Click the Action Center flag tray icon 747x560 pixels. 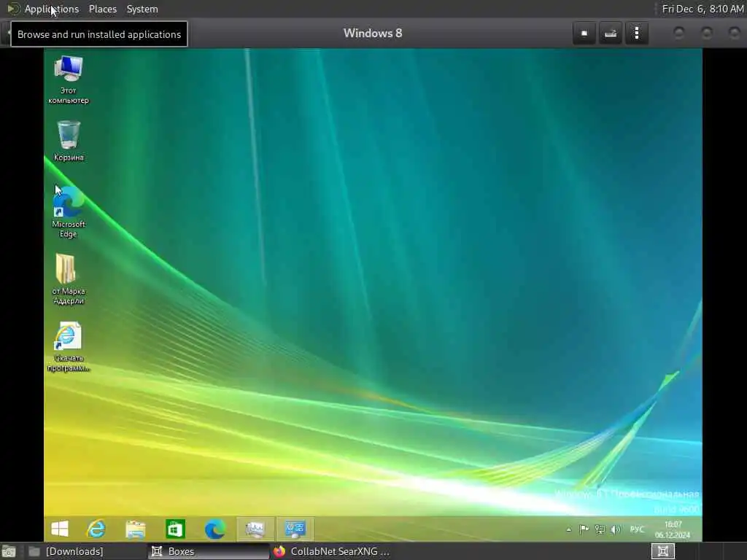click(584, 529)
